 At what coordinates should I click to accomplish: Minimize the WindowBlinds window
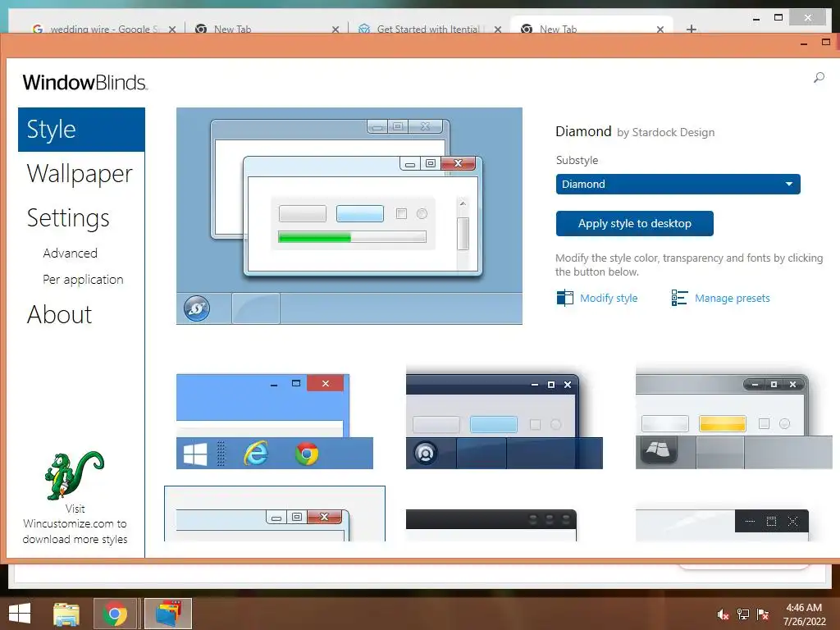[804, 44]
